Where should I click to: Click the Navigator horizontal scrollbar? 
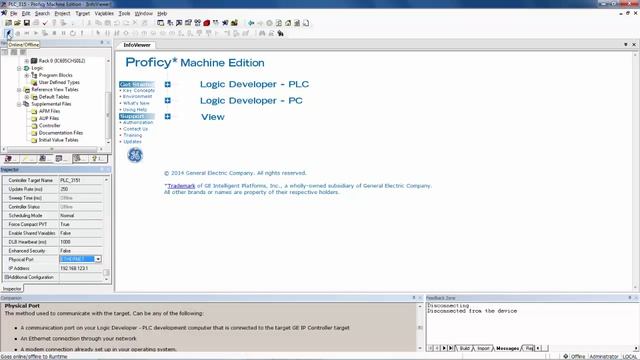click(52, 149)
